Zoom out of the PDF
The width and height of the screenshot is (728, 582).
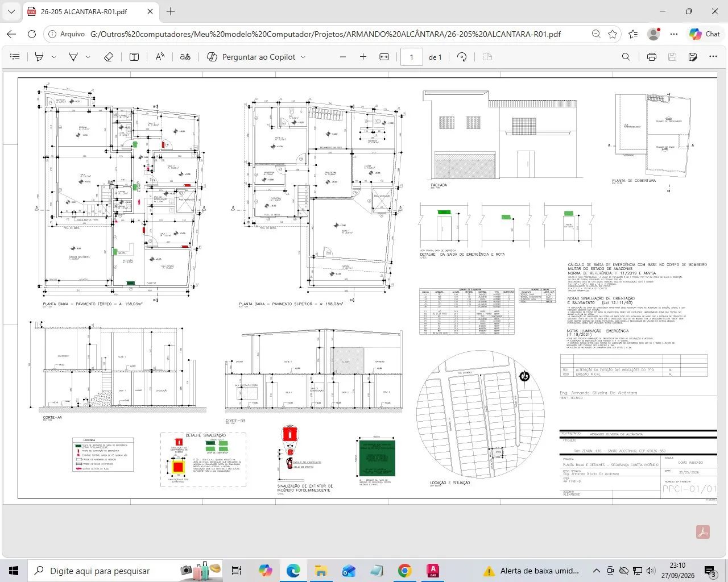342,57
